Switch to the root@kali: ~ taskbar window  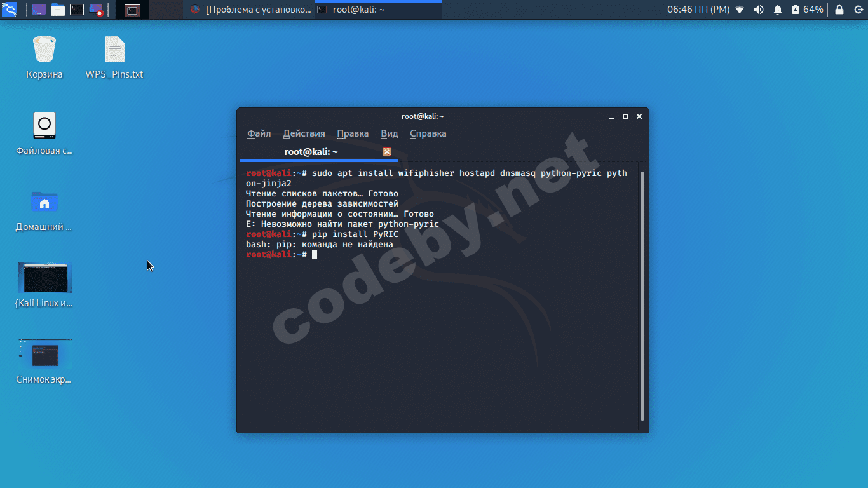point(379,10)
